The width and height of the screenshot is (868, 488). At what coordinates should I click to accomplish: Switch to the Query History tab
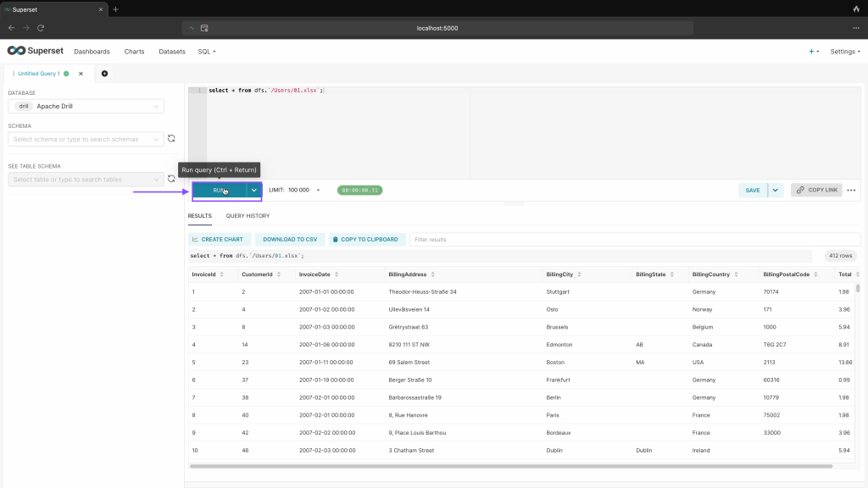[248, 216]
